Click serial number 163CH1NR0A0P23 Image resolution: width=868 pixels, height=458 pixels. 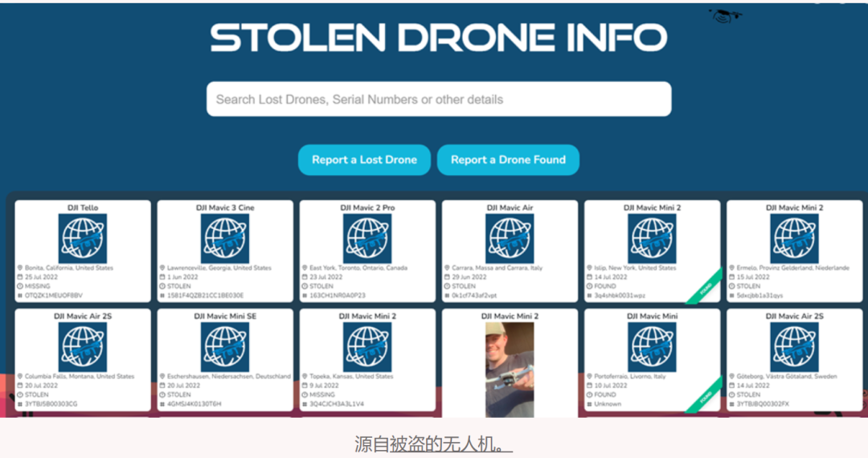coord(337,296)
